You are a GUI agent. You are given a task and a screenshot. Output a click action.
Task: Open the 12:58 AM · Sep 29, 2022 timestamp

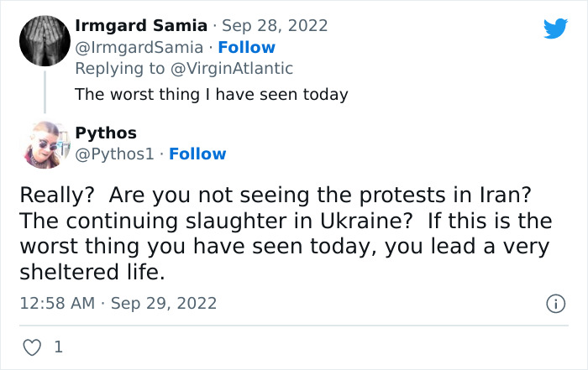click(118, 303)
